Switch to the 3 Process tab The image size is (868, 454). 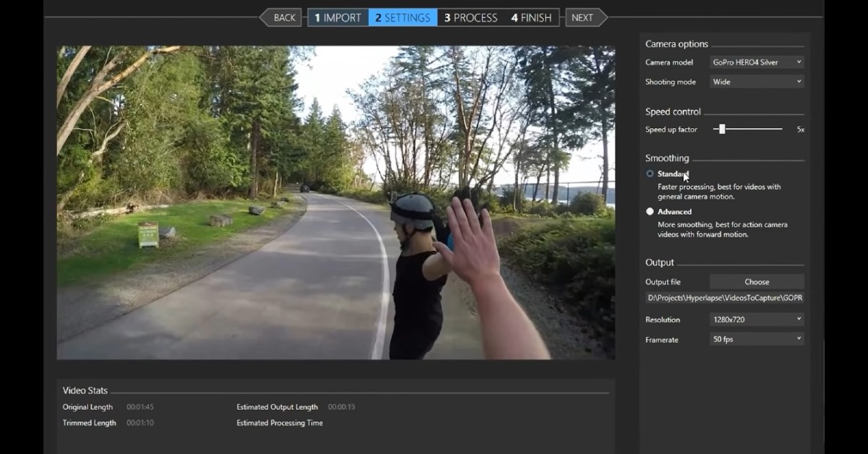(x=469, y=17)
